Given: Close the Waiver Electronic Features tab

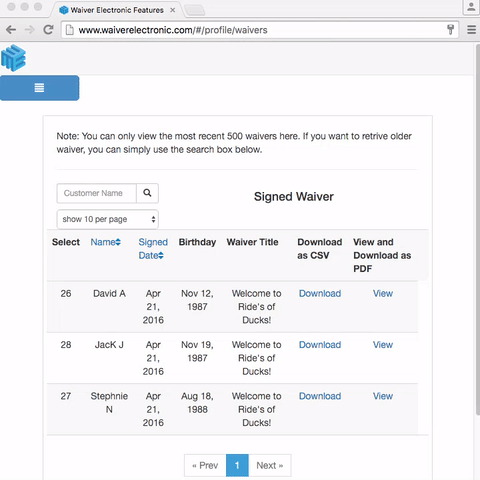Looking at the screenshot, I should point(172,10).
